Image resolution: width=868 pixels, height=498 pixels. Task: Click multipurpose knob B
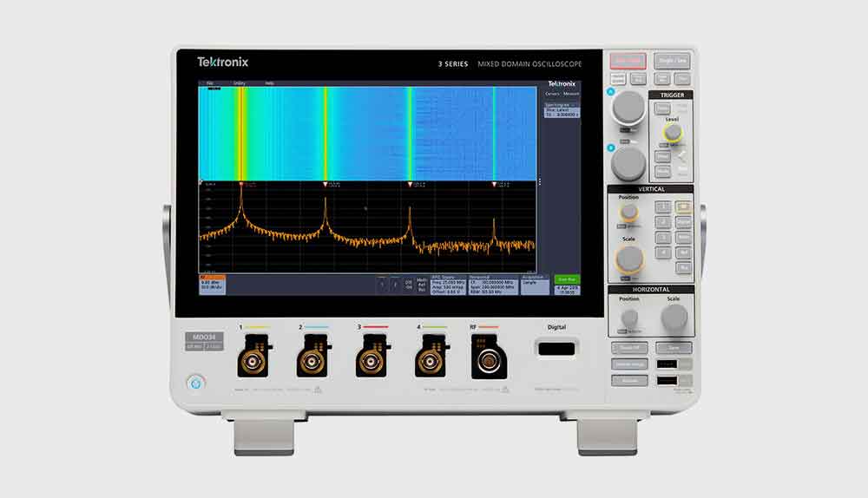coord(628,164)
